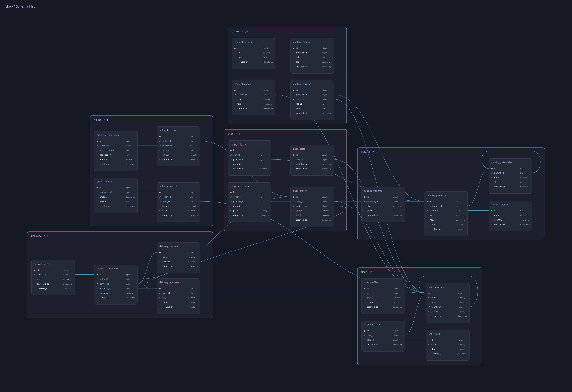Select the content_reviews table title
This screenshot has width=572, height=392.
pos(302,84)
